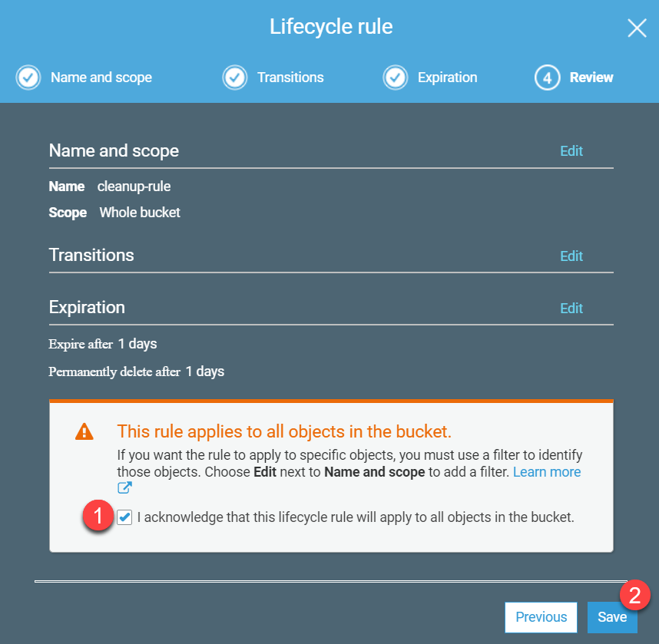
Task: Select the Review step label
Action: pyautogui.click(x=591, y=78)
